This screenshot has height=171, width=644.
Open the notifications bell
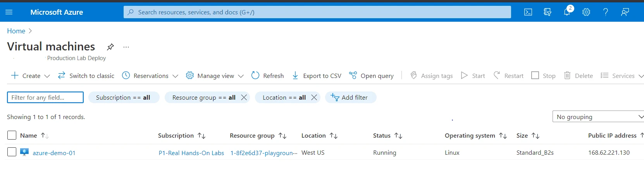pos(567,12)
